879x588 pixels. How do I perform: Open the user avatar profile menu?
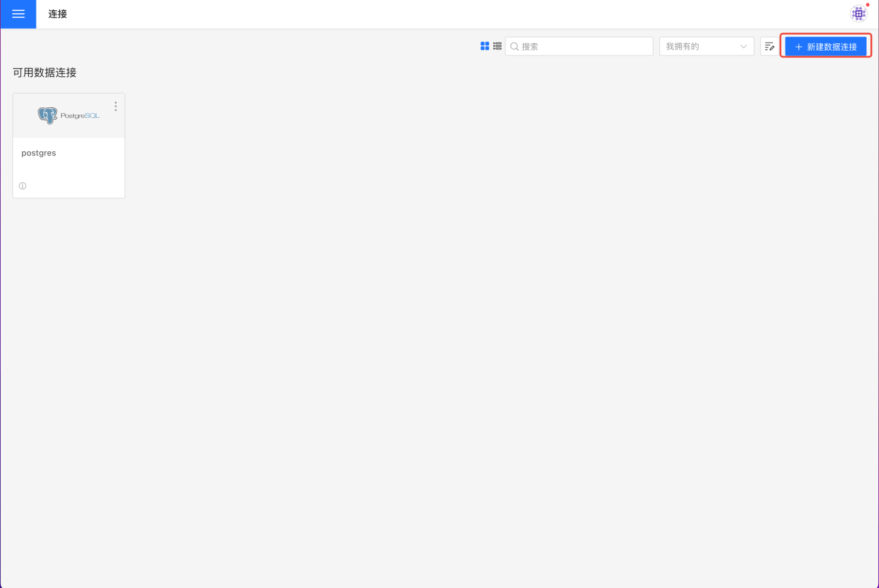(x=859, y=13)
